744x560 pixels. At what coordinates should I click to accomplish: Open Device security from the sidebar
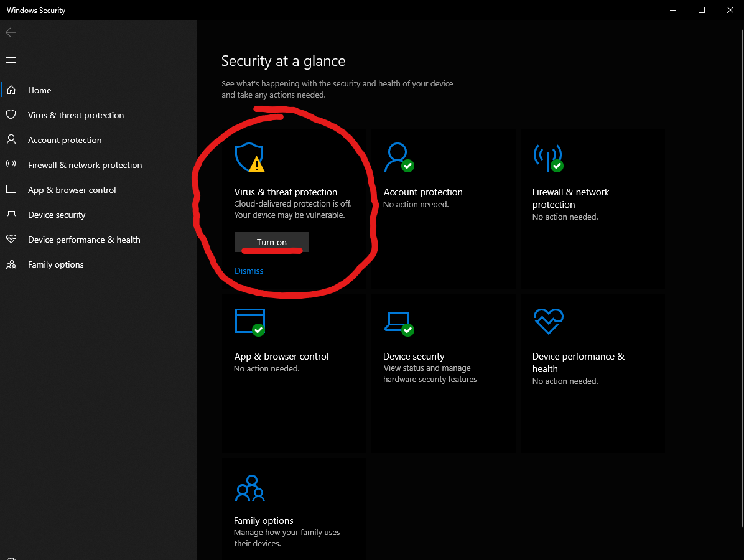pos(57,215)
